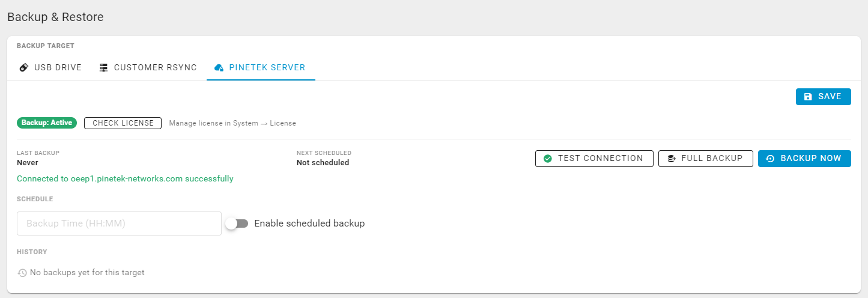Click the Backup: Active status badge
Screen dimensions: 868x298
47,123
